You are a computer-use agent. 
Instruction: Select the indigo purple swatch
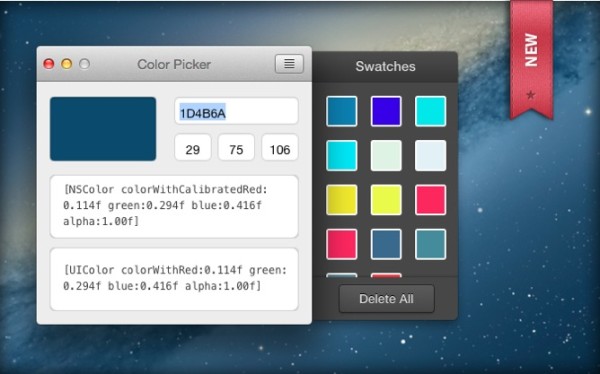pos(386,111)
